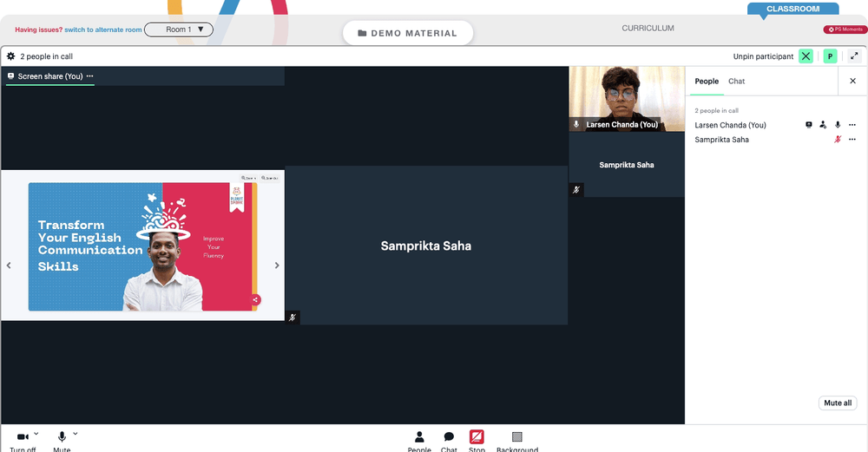Click Larsen Chanda's person-role icon in people list
The width and height of the screenshot is (868, 452).
click(823, 125)
